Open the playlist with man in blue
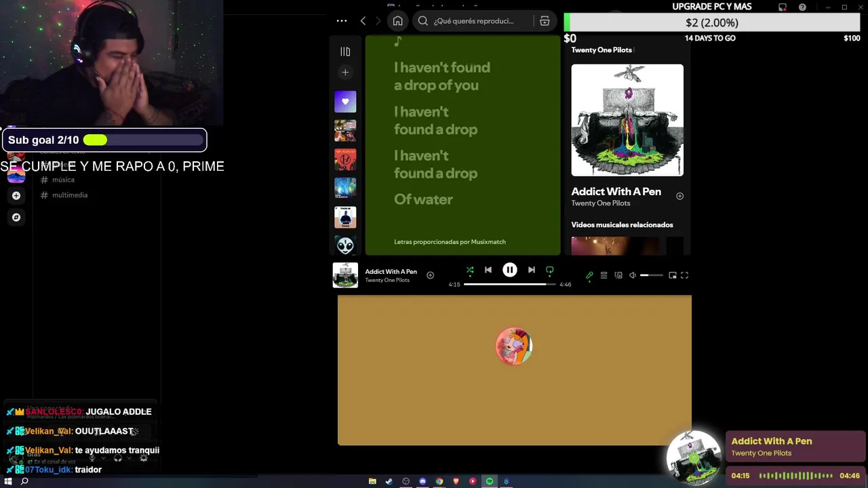 tap(345, 217)
